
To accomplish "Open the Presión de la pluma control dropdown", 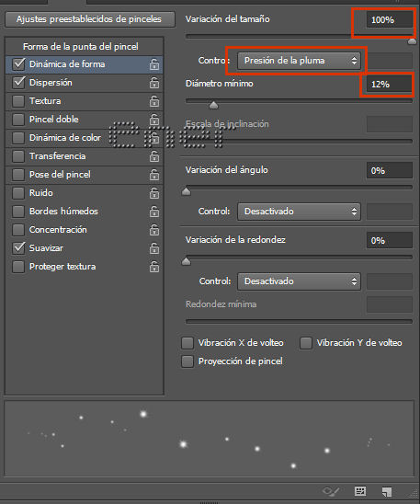I will pos(299,61).
